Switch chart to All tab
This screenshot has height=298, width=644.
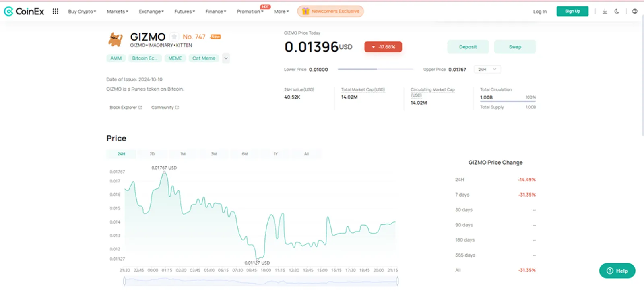306,154
